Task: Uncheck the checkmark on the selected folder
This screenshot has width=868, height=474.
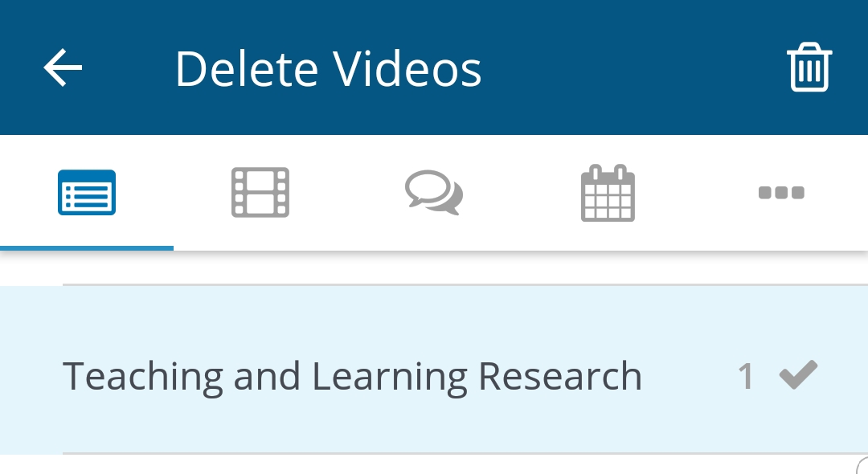Action: pyautogui.click(x=798, y=373)
